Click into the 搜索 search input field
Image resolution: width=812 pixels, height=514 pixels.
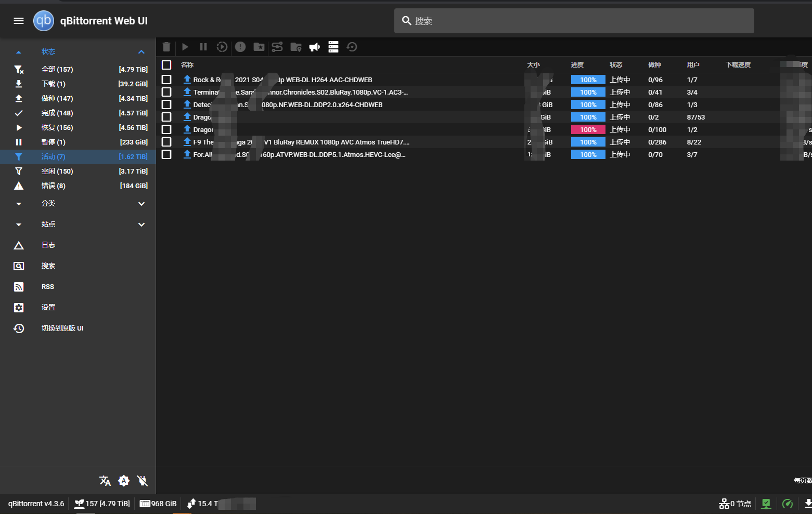point(574,21)
